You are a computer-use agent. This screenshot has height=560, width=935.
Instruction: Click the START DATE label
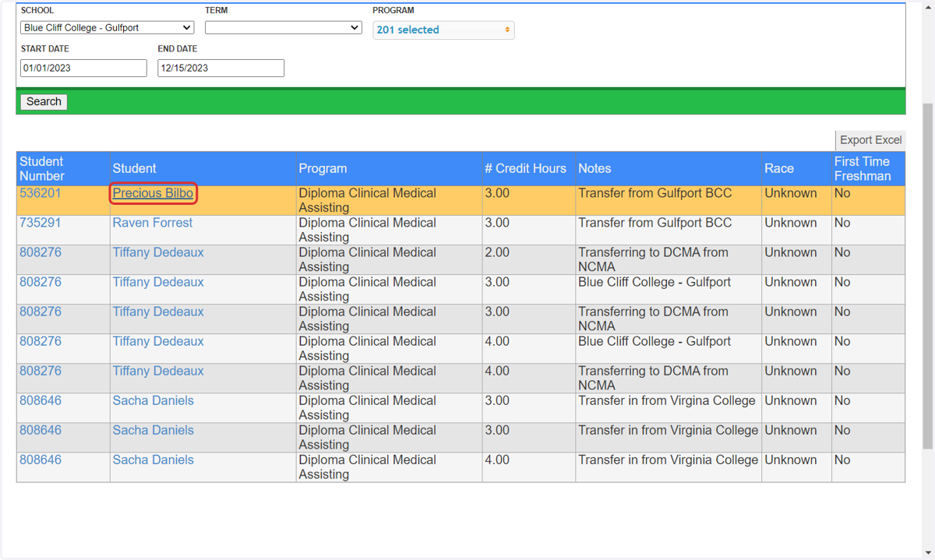coord(44,48)
